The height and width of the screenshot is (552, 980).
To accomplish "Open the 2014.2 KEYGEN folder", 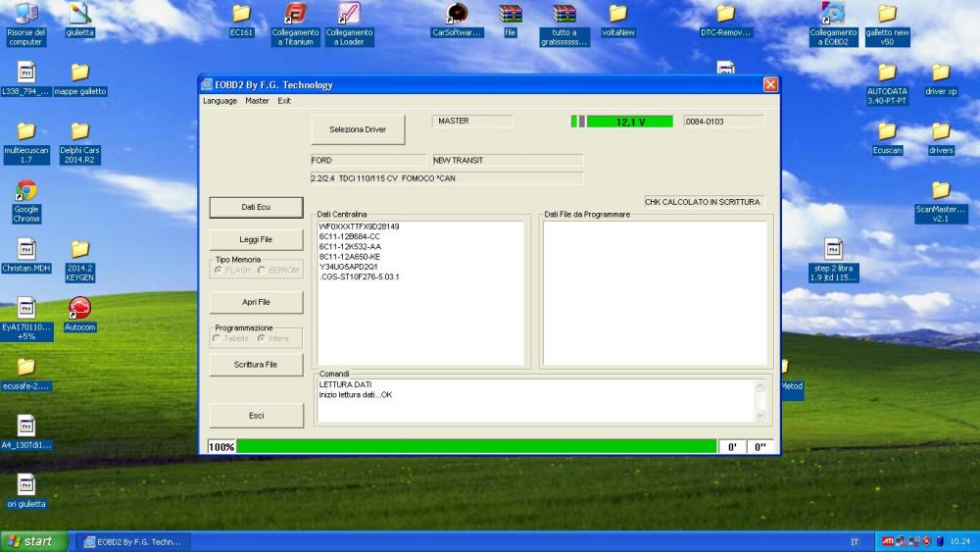I will [x=79, y=261].
